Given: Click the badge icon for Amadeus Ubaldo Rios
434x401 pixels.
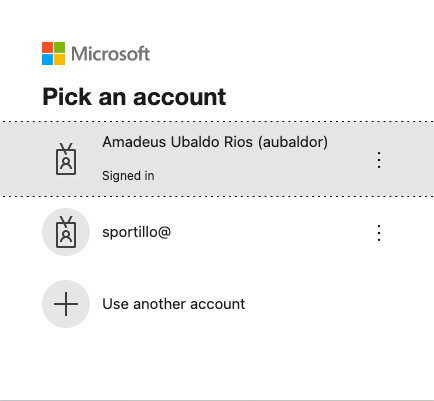Looking at the screenshot, I should 66,159.
